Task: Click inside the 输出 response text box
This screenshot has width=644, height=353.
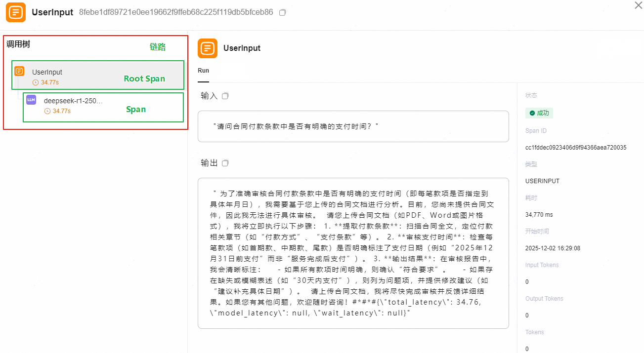Action: click(353, 253)
